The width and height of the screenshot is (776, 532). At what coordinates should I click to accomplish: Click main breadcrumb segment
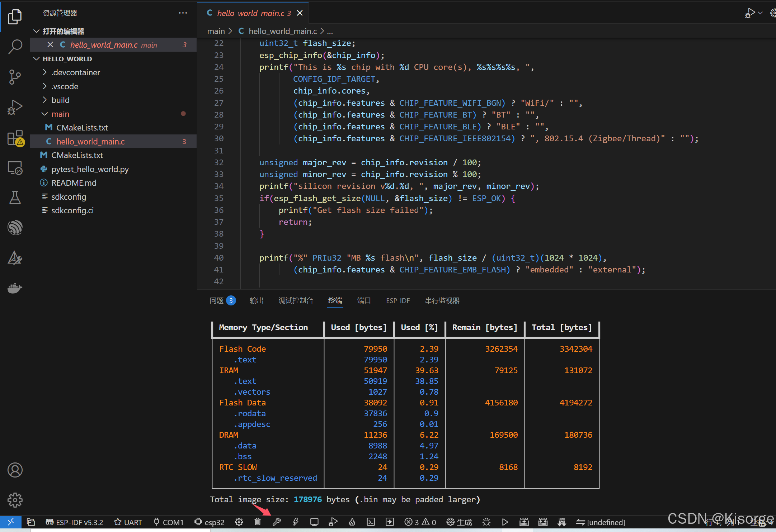point(216,32)
